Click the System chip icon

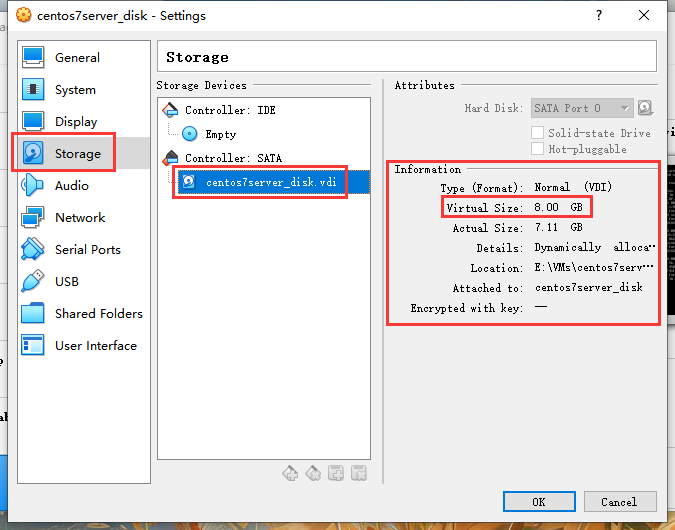tap(33, 90)
